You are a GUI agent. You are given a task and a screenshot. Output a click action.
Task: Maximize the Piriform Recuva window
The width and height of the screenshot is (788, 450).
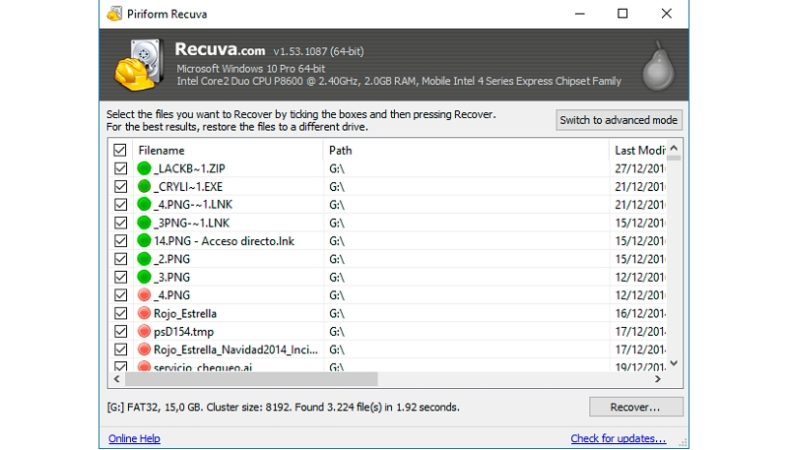623,14
